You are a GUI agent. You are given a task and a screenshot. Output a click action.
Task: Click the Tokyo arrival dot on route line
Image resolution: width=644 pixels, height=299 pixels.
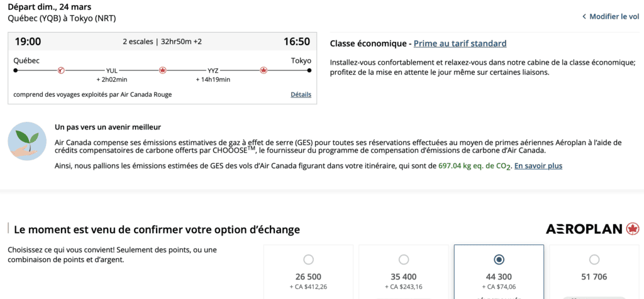(309, 70)
